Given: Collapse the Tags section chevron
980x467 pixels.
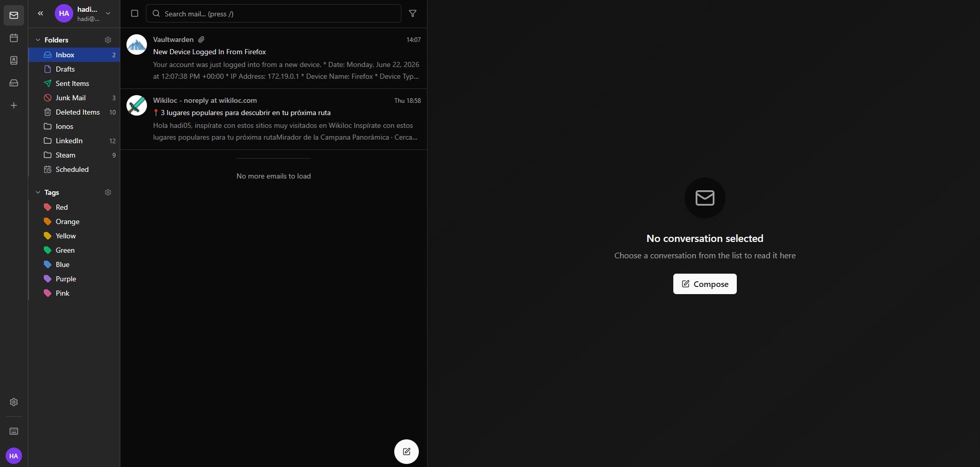Looking at the screenshot, I should pyautogui.click(x=38, y=192).
